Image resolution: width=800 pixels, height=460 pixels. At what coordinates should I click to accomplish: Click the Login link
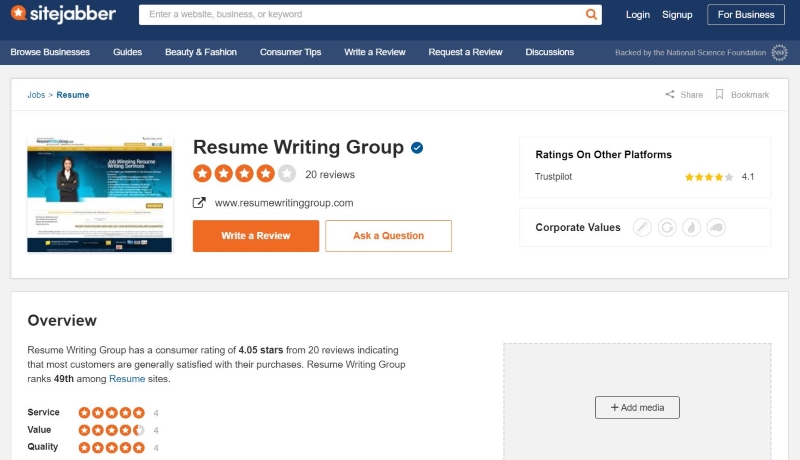(x=638, y=15)
